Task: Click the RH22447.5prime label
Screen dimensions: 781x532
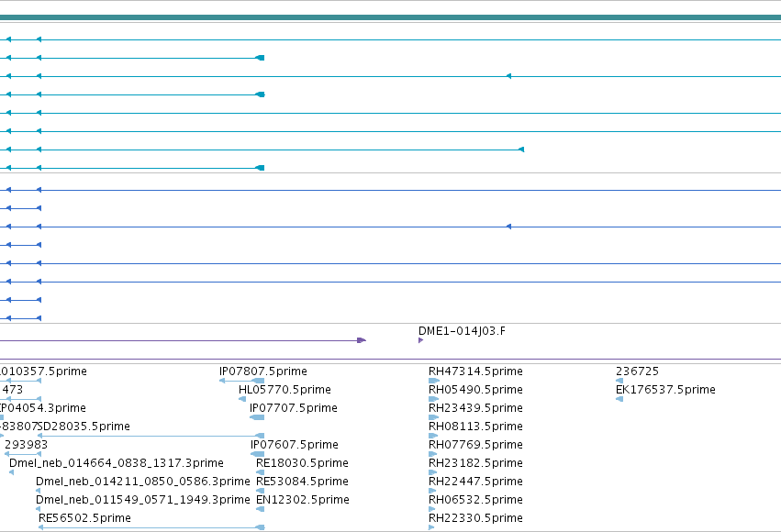Action: point(475,482)
